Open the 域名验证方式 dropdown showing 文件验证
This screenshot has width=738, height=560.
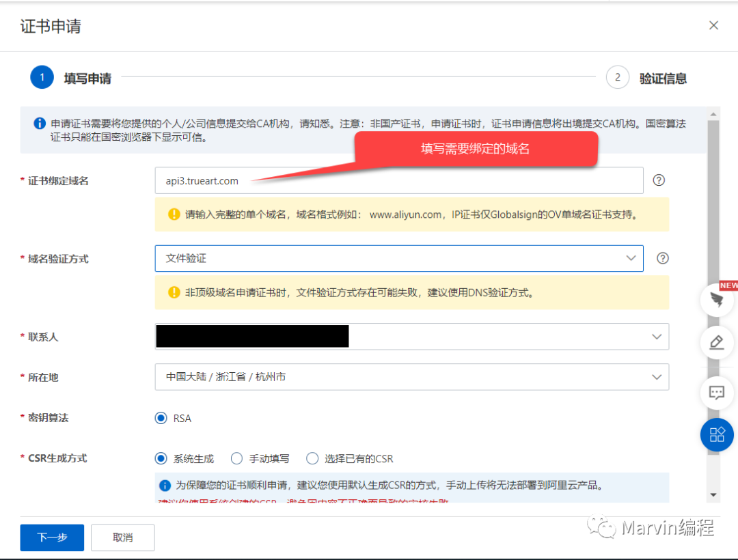(399, 258)
